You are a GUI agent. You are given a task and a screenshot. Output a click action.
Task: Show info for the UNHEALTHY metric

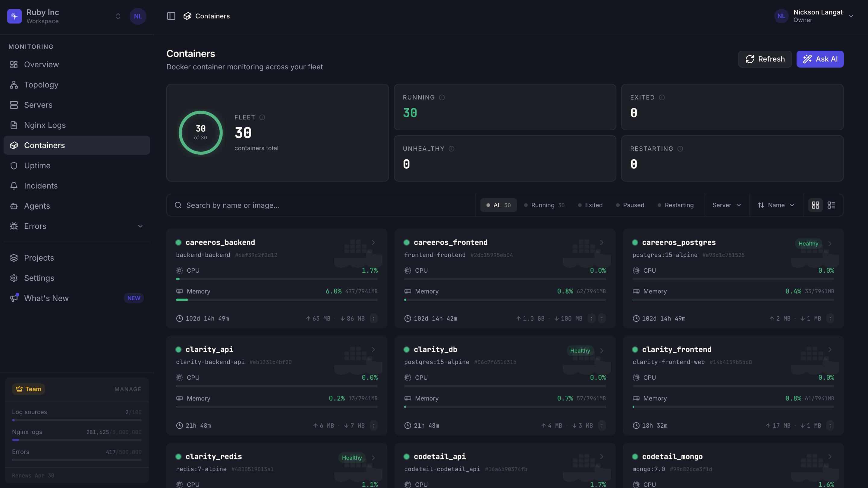click(451, 149)
